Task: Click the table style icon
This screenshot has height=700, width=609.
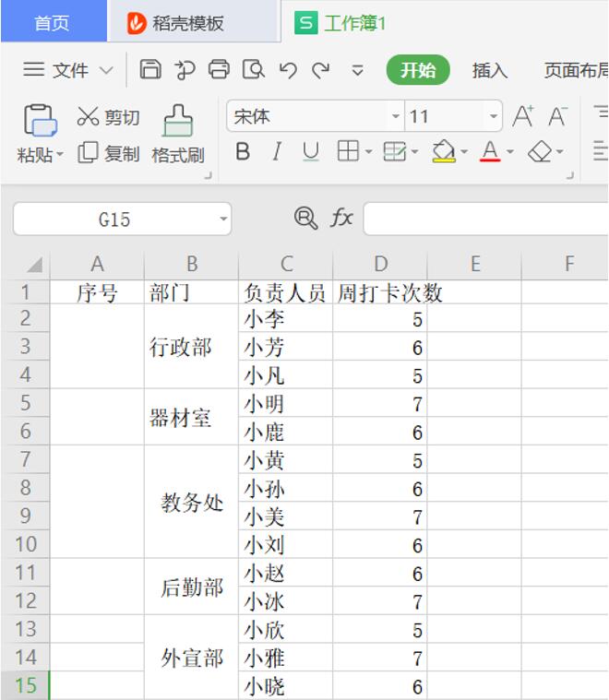Action: [x=395, y=152]
